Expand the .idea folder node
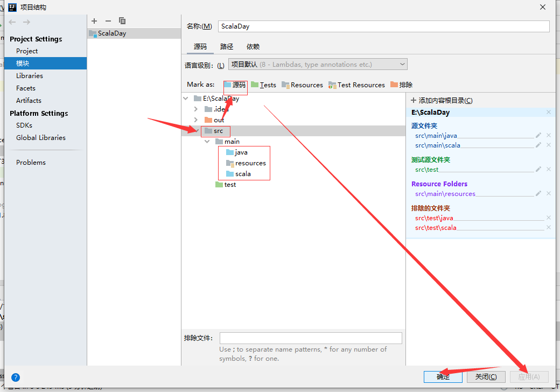 [195, 109]
